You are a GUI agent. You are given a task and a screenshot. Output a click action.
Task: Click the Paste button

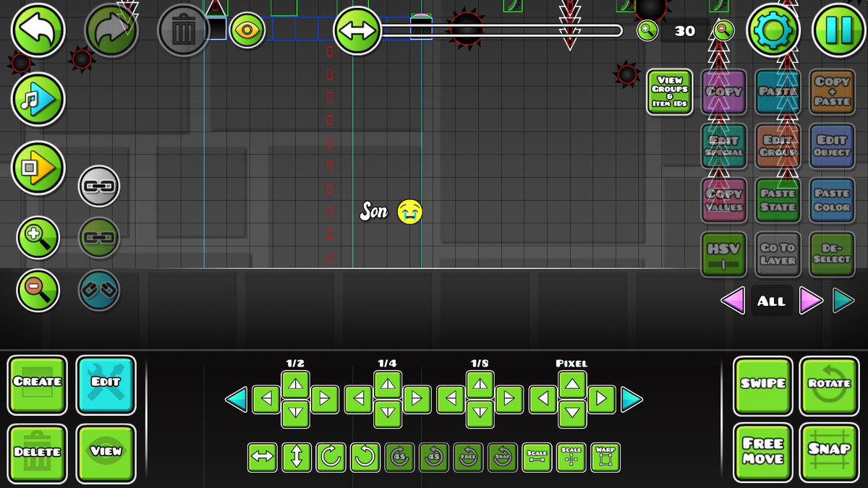[778, 92]
